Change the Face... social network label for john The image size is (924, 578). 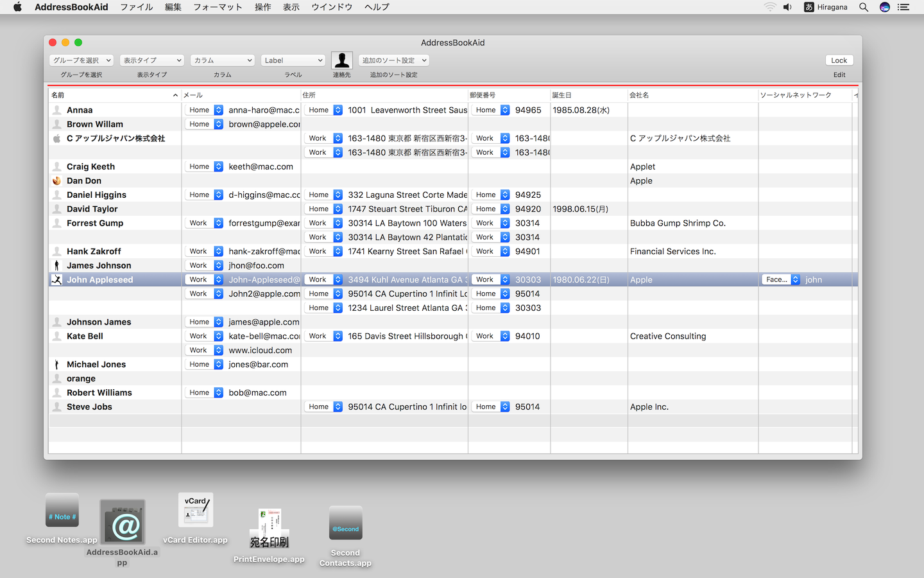(781, 280)
